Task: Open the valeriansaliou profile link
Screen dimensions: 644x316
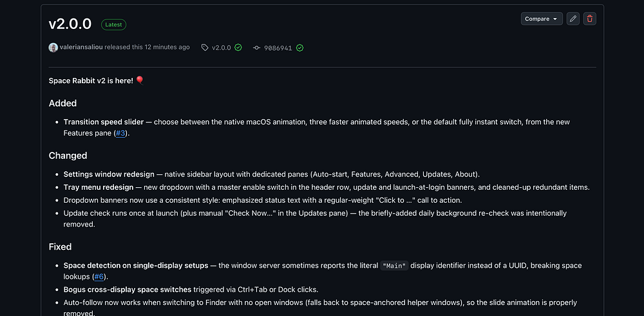Action: (81, 47)
